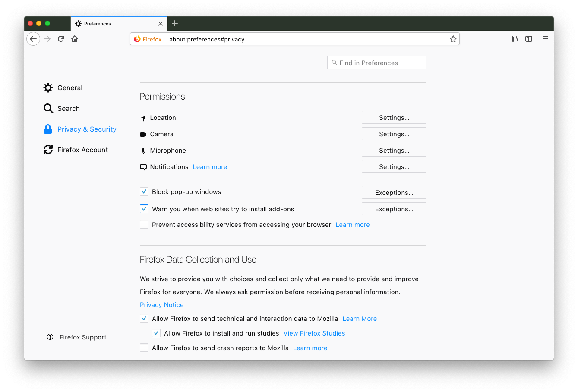Click the General gear icon
The image size is (578, 392).
(48, 88)
